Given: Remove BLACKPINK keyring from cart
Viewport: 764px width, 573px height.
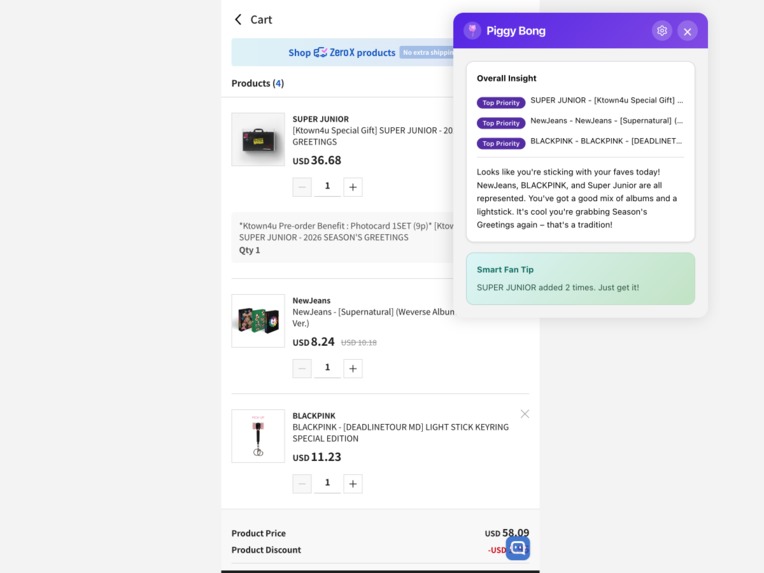Looking at the screenshot, I should click(x=524, y=414).
